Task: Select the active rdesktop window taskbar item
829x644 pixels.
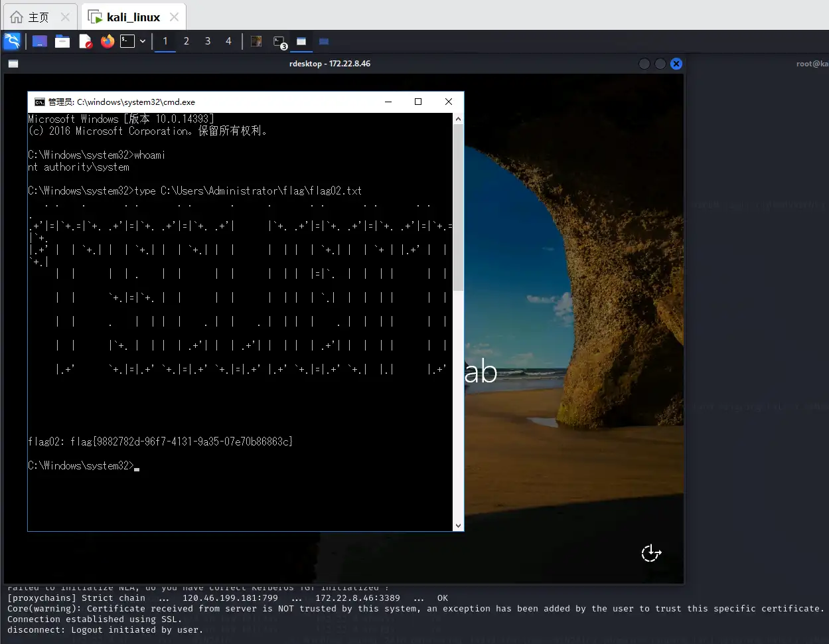Action: tap(301, 41)
